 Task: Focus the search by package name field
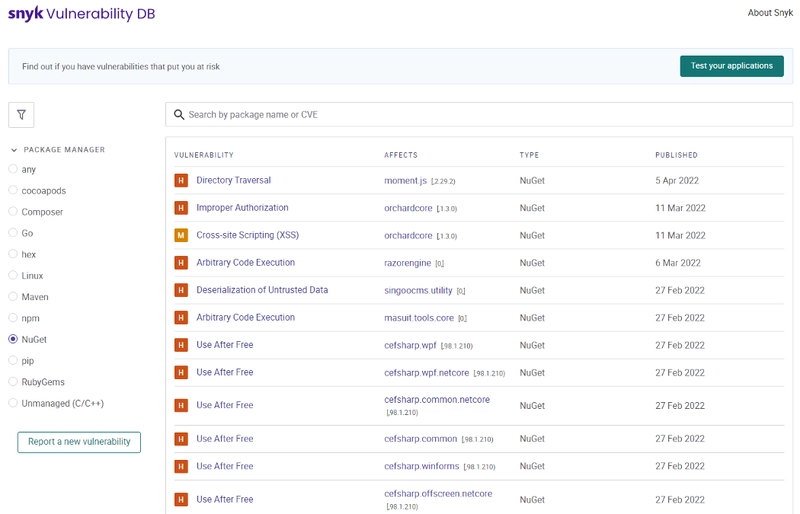tap(479, 114)
